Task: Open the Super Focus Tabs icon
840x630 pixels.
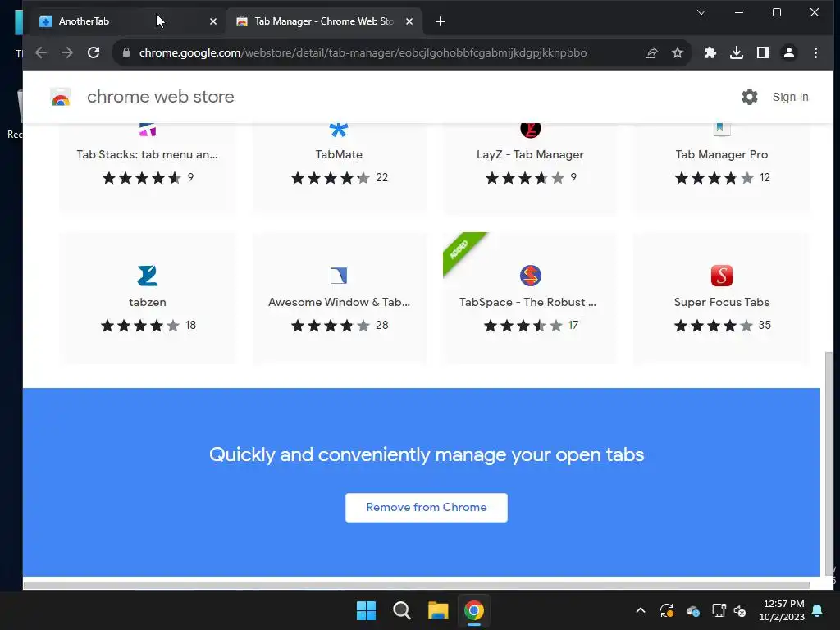Action: (722, 276)
